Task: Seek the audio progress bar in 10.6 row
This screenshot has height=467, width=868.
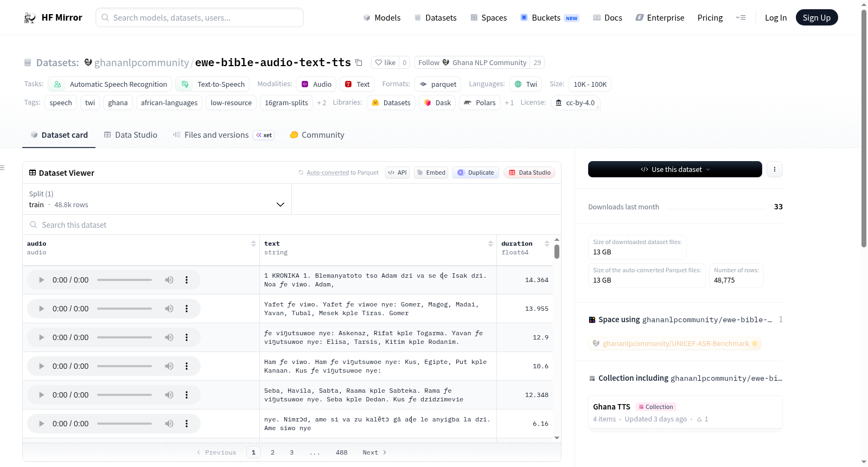Action: click(x=124, y=366)
